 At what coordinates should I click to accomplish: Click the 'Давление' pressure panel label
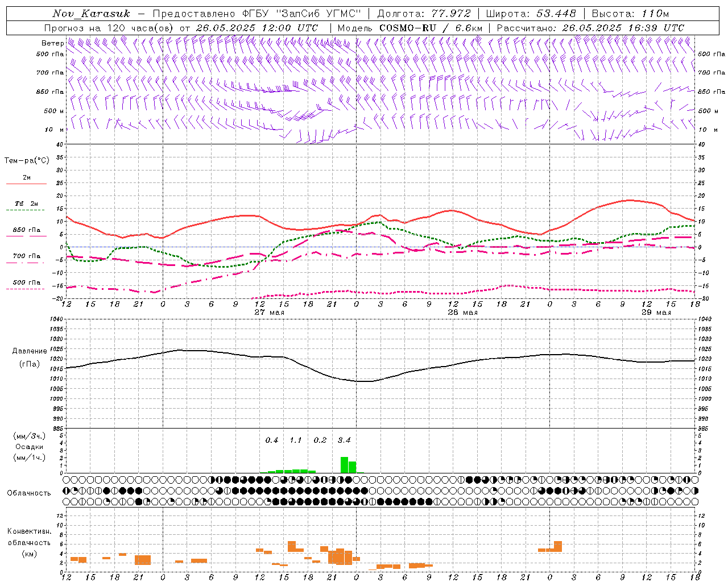click(x=30, y=351)
